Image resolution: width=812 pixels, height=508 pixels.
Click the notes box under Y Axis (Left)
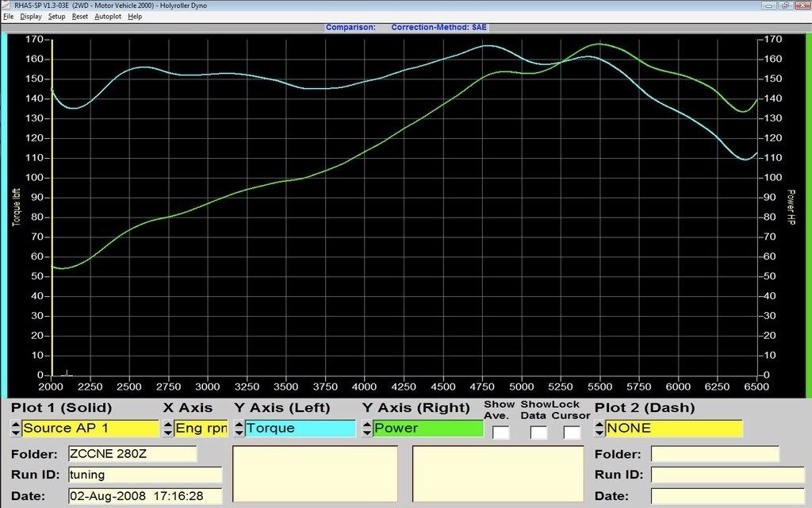click(x=315, y=474)
